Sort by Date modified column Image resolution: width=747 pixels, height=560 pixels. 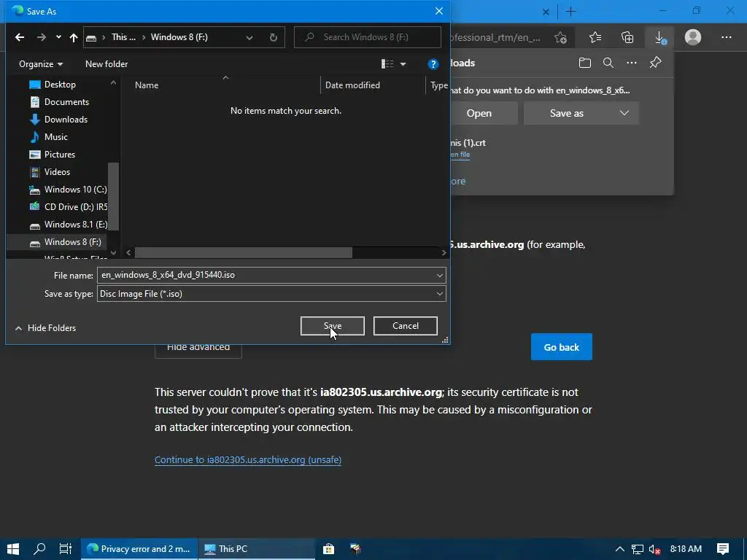(x=352, y=85)
